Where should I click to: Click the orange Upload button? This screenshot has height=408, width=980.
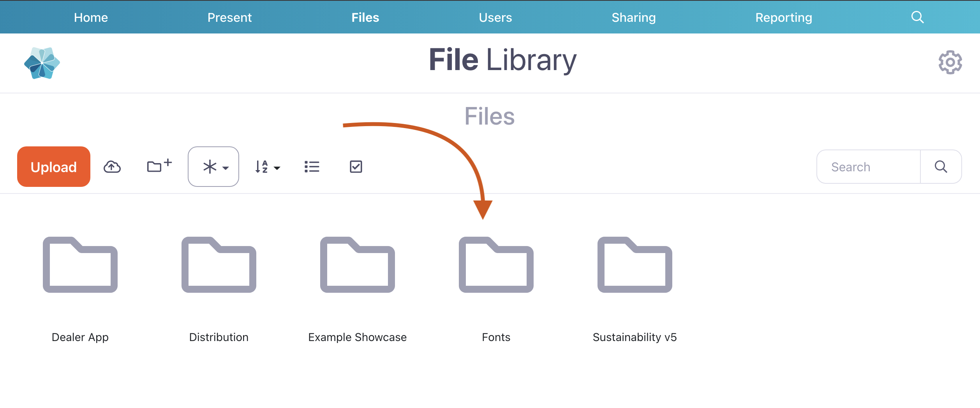click(54, 167)
